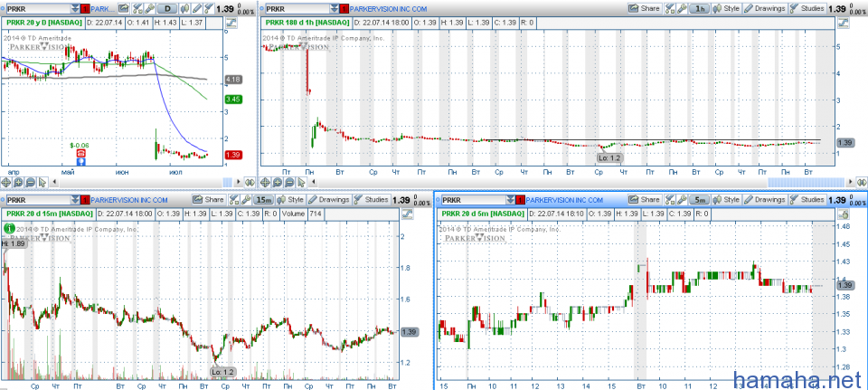The image size is (868, 390).
Task: Click Share button in 5m chart
Action: (x=645, y=199)
